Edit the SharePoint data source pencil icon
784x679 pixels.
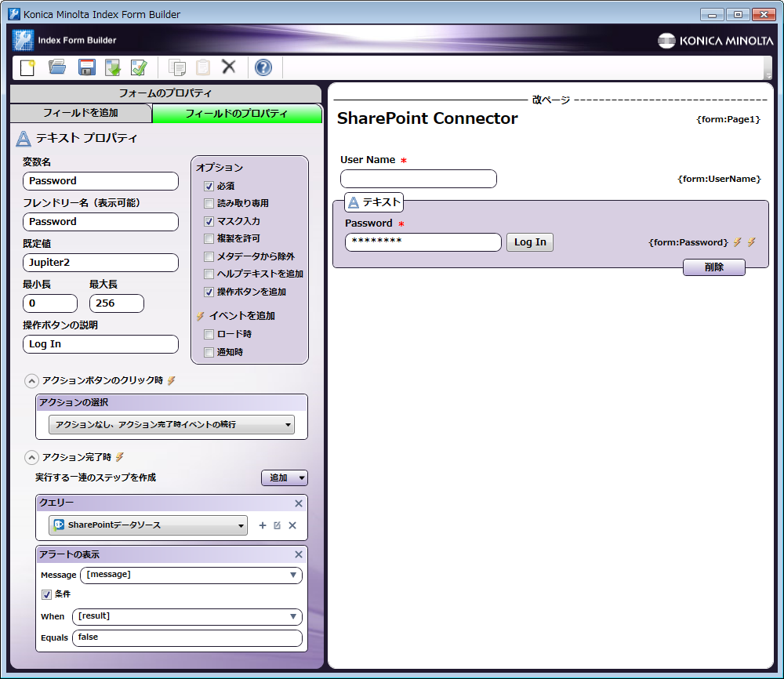[x=278, y=525]
